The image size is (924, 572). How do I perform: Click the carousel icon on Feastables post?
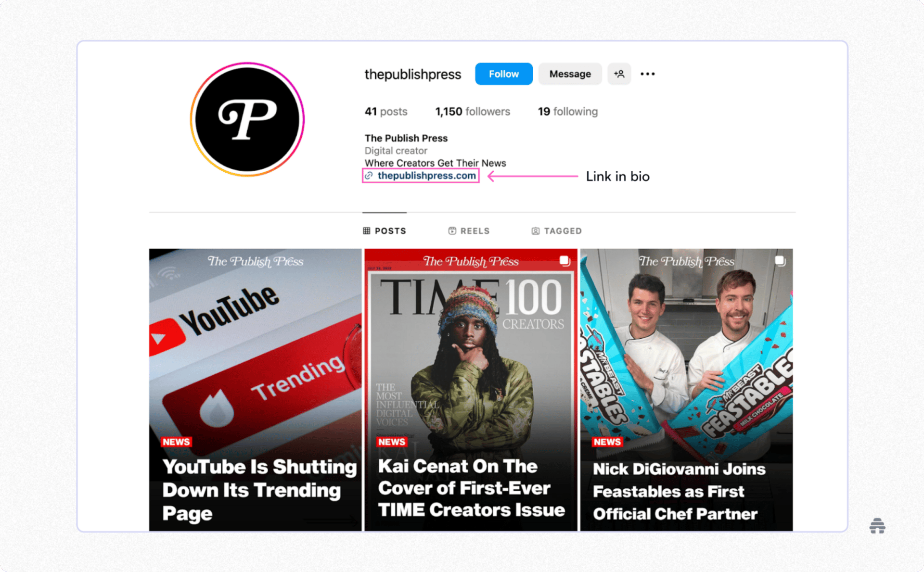click(780, 261)
